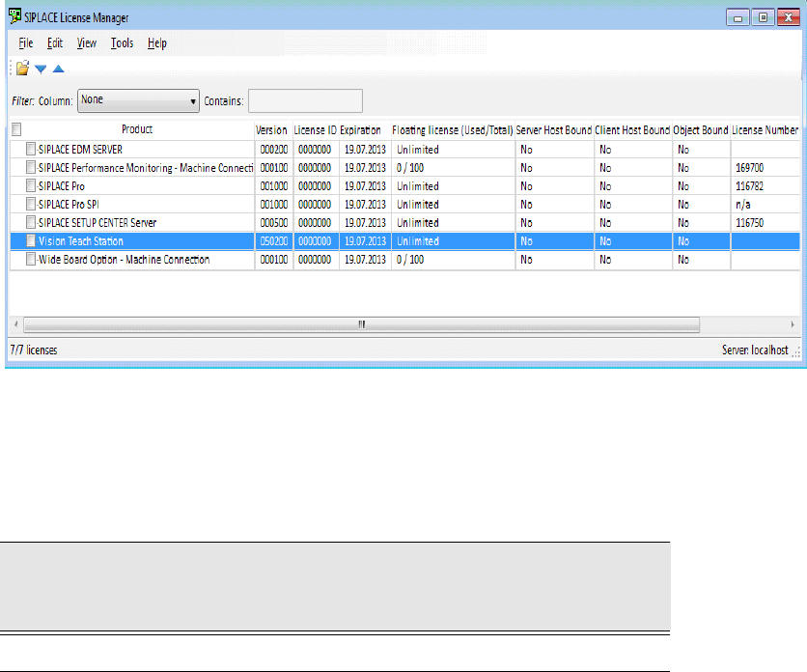Click the SIPLACE License Manager title icon
This screenshot has width=807, height=672.
point(15,16)
